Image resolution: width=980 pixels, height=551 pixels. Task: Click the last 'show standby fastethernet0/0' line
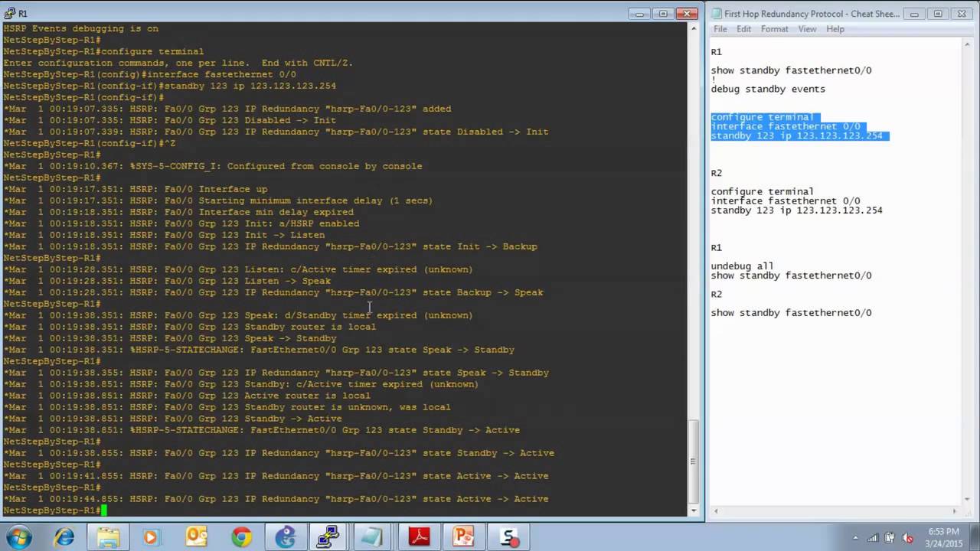coord(791,313)
